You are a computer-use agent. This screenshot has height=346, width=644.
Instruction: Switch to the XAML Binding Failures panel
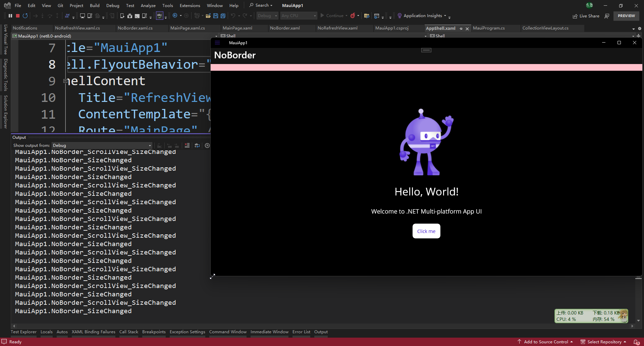[93, 332]
